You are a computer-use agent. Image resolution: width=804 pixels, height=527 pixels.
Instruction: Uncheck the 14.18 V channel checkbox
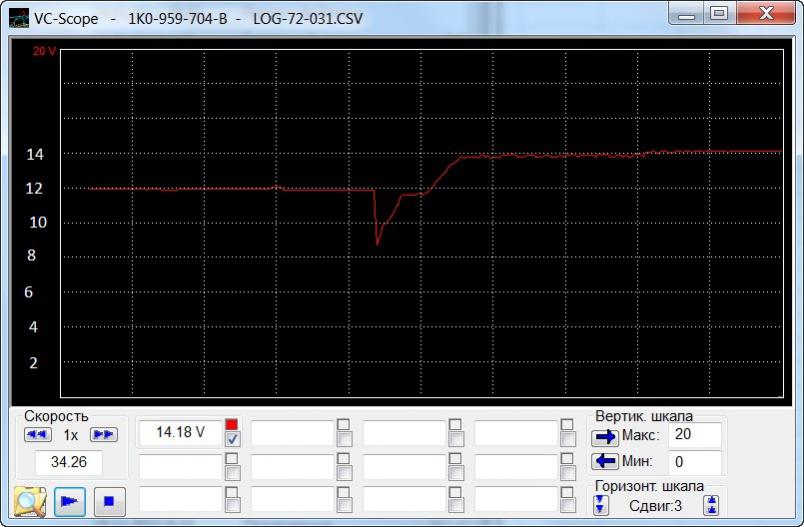coord(232,439)
